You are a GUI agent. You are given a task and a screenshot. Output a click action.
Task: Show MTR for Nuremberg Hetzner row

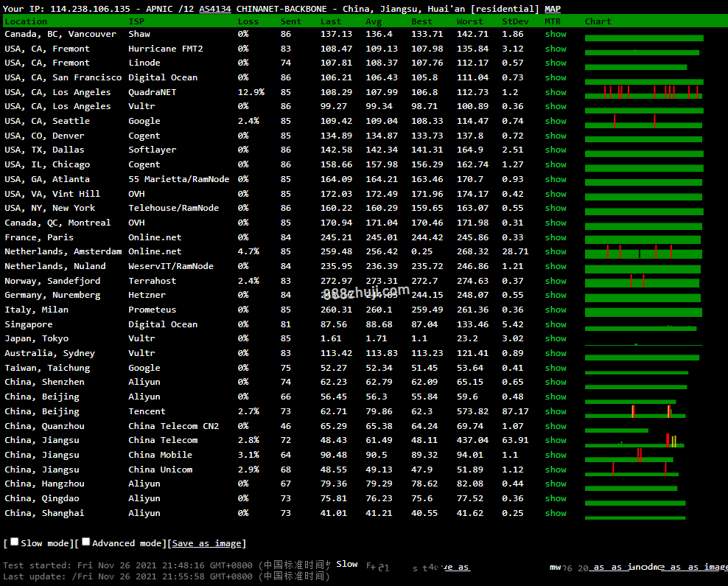[556, 296]
